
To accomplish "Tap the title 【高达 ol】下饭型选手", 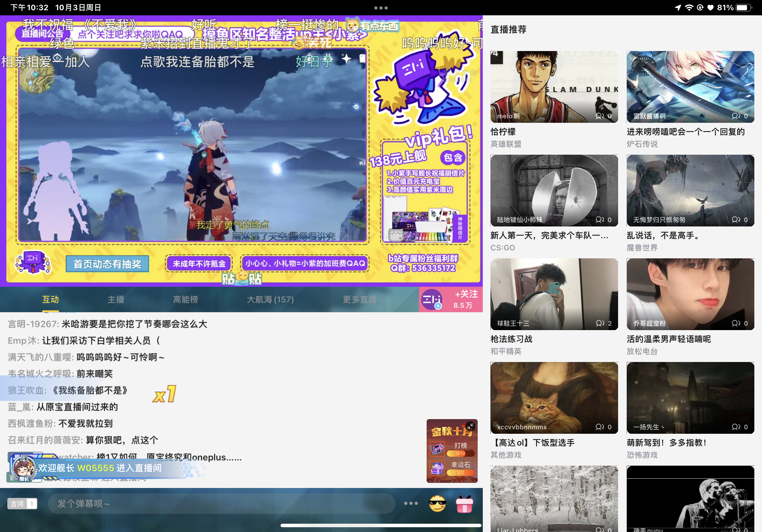I will [532, 442].
